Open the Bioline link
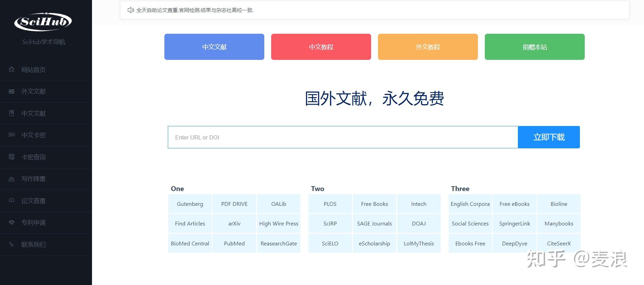Image resolution: width=644 pixels, height=285 pixels. pyautogui.click(x=559, y=204)
